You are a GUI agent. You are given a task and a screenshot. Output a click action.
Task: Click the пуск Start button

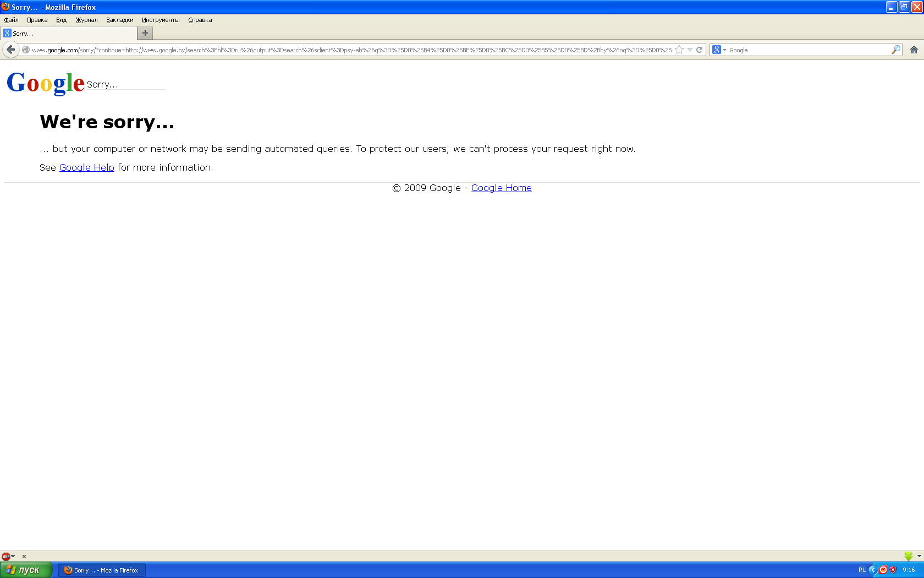pos(26,570)
